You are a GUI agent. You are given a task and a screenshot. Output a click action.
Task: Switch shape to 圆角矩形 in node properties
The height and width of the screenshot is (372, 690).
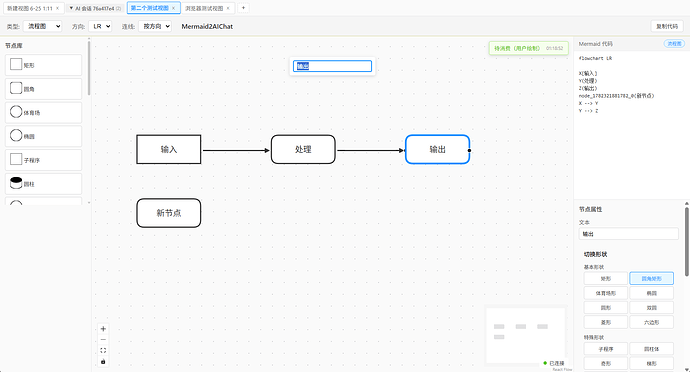(x=651, y=279)
